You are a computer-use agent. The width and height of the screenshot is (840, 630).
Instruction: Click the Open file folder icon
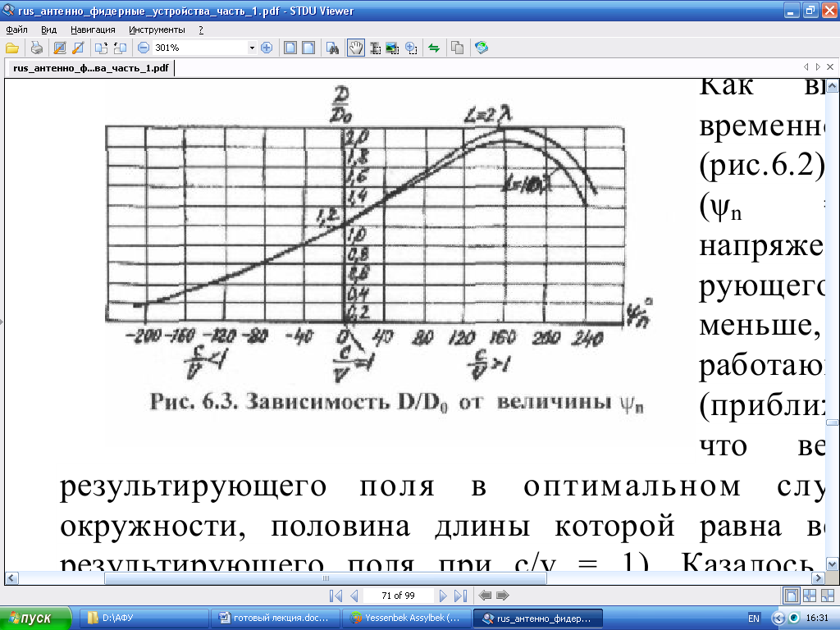tap(12, 48)
